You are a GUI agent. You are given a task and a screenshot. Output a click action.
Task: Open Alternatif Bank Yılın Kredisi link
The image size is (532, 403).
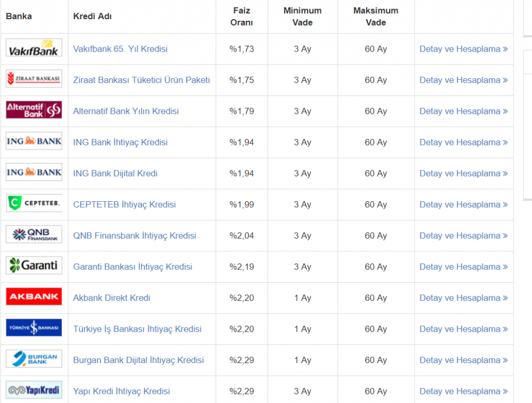click(126, 111)
